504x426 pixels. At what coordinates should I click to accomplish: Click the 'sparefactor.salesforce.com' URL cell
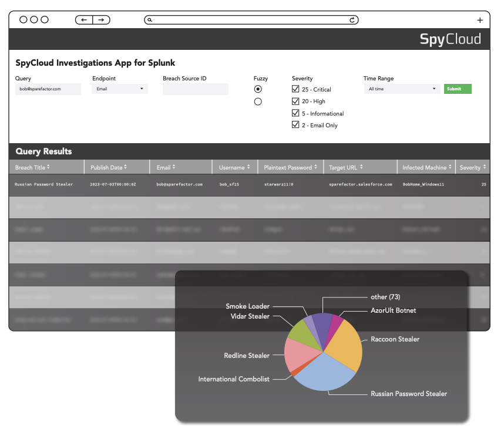[360, 185]
